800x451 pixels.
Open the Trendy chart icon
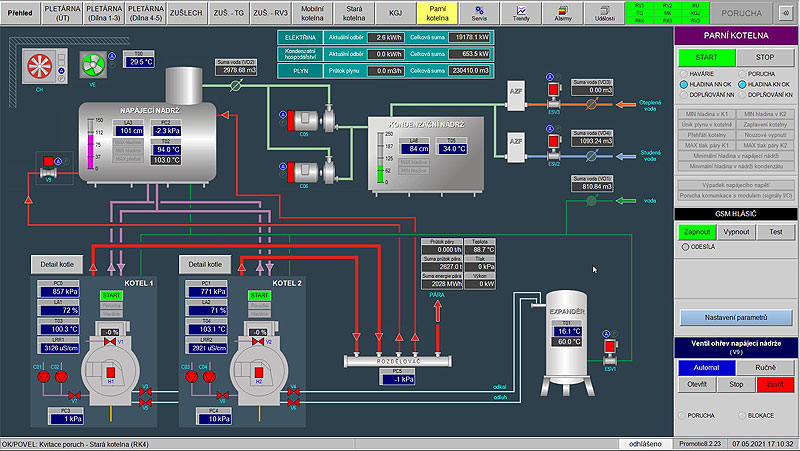click(521, 13)
